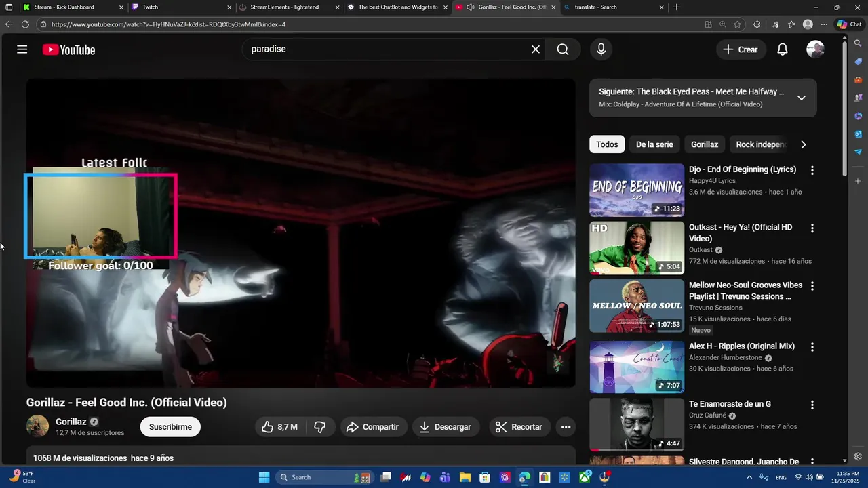Open options for Outkast Hey Ya video
Image resolution: width=868 pixels, height=488 pixels.
812,228
